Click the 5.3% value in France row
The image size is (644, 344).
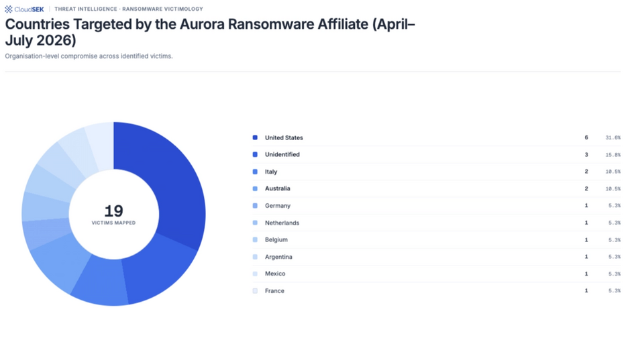[614, 290]
